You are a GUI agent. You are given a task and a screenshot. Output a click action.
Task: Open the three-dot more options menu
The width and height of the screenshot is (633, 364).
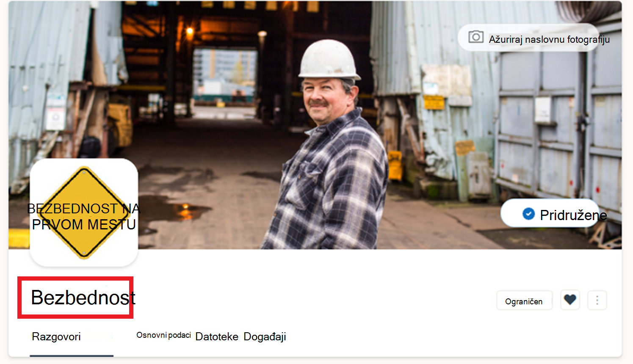coord(597,300)
